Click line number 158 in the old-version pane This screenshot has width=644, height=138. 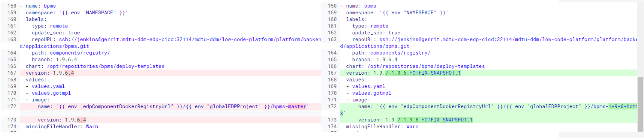click(12, 6)
